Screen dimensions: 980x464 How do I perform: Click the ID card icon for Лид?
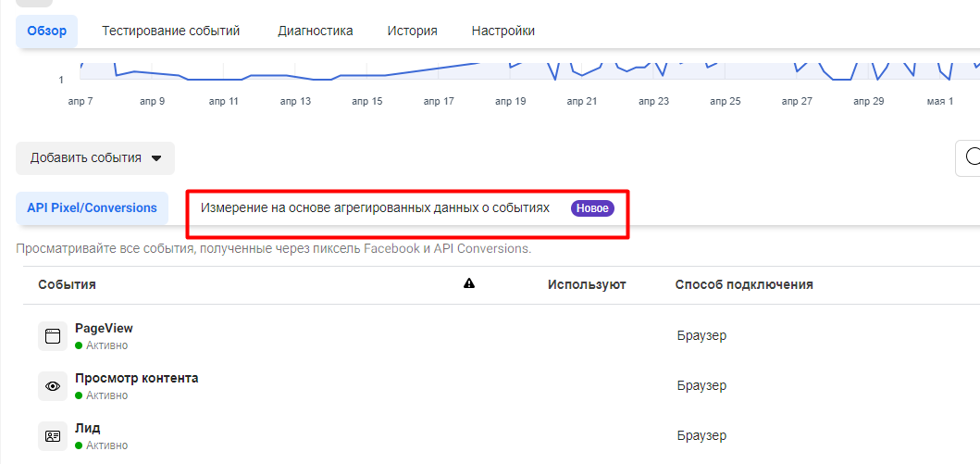click(x=53, y=436)
